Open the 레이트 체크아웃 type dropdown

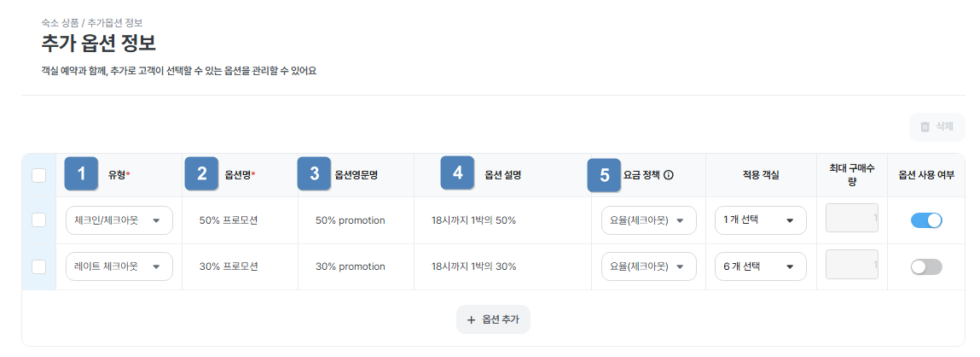(x=119, y=266)
